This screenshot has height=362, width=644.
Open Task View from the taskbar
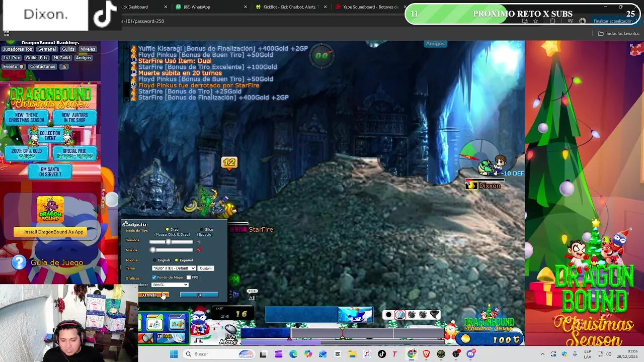tap(263, 354)
